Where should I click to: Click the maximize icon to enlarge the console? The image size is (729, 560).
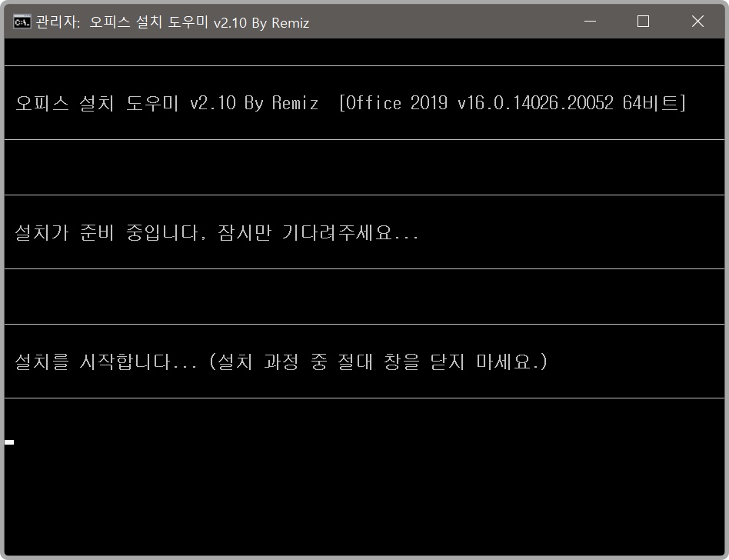point(643,22)
